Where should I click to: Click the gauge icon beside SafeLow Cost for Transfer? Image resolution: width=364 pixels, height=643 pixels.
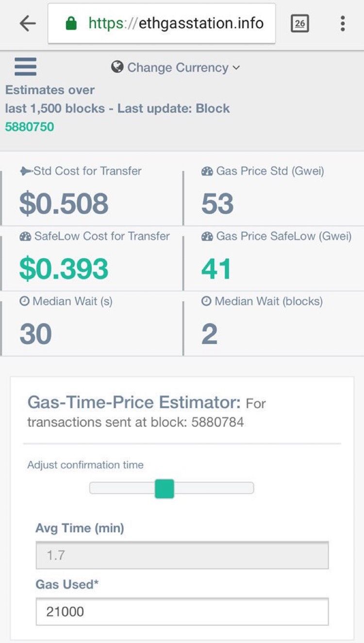pos(25,236)
